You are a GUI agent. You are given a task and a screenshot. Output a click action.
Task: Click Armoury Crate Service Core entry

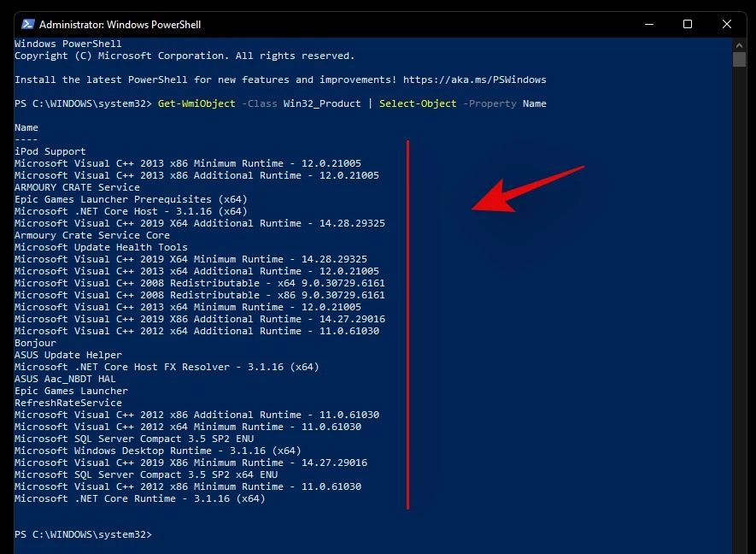click(92, 235)
